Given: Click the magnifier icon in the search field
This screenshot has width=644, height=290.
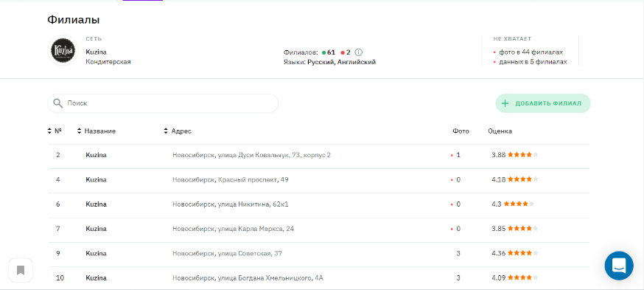Looking at the screenshot, I should point(58,103).
